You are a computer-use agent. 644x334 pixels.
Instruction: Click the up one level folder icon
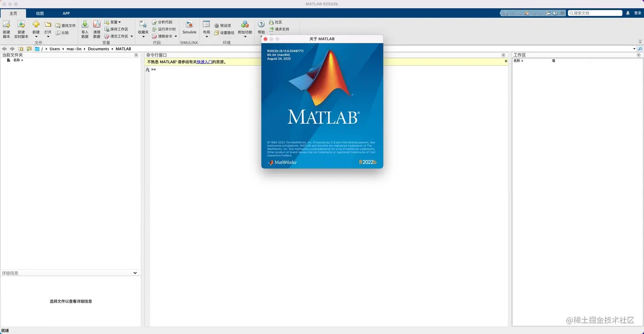point(21,49)
